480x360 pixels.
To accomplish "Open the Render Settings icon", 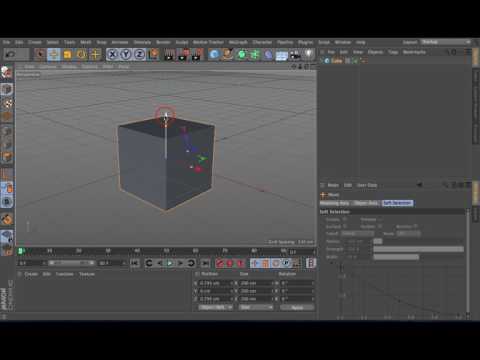I will pyautogui.click(x=197, y=54).
